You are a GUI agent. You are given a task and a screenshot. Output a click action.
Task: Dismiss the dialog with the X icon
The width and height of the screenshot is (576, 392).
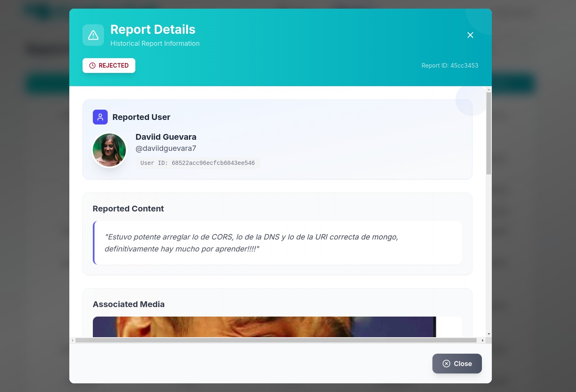point(470,35)
